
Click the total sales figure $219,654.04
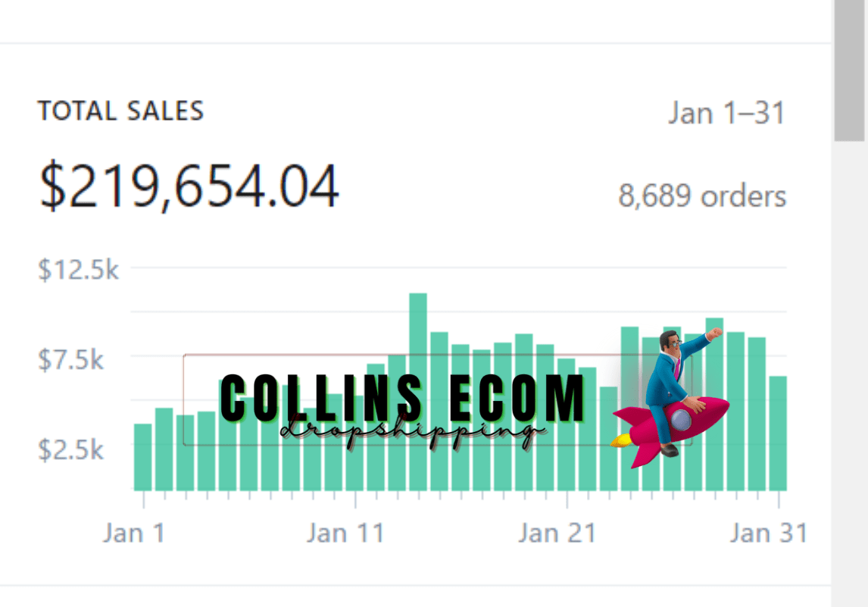188,186
